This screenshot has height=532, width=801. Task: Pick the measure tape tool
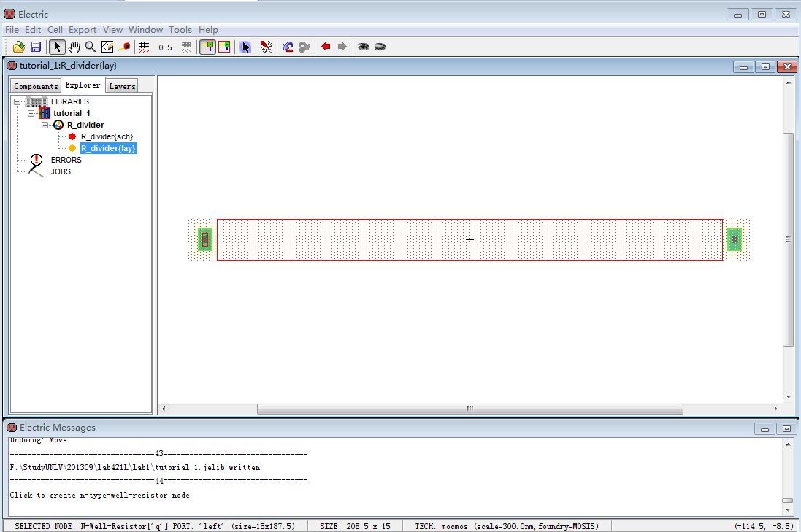click(x=124, y=47)
